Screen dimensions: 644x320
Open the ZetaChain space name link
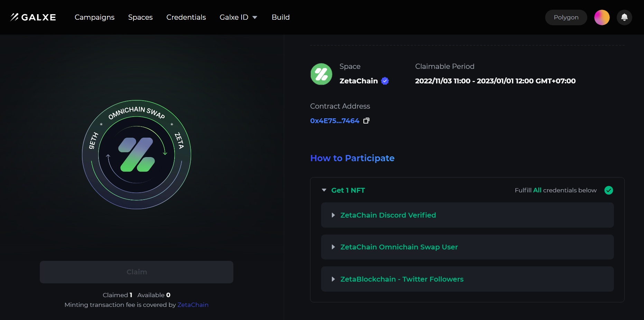(358, 81)
